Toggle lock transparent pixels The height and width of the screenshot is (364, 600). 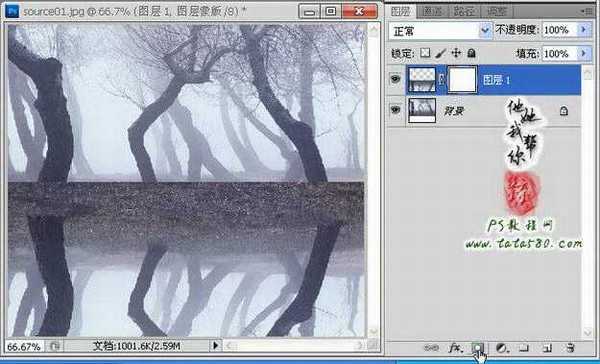[425, 53]
